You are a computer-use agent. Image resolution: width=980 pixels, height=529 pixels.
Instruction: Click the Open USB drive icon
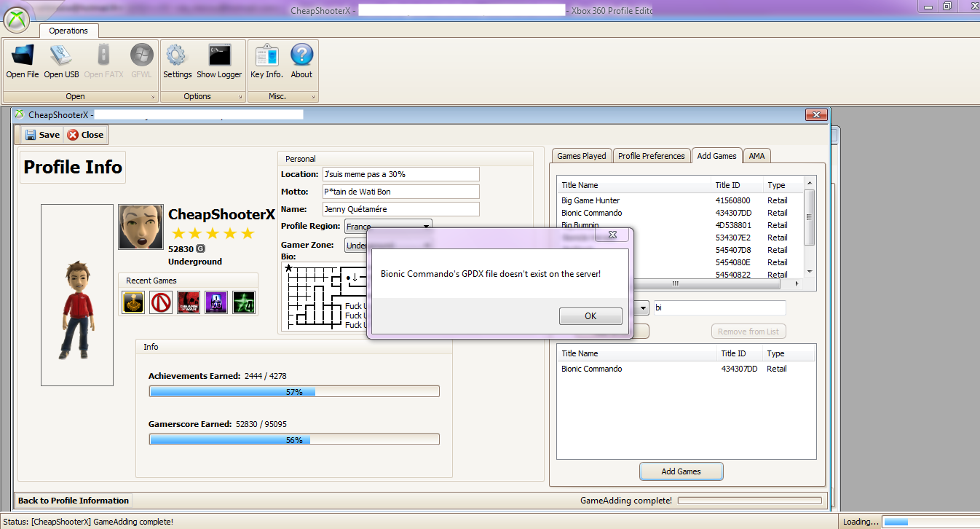(x=61, y=56)
